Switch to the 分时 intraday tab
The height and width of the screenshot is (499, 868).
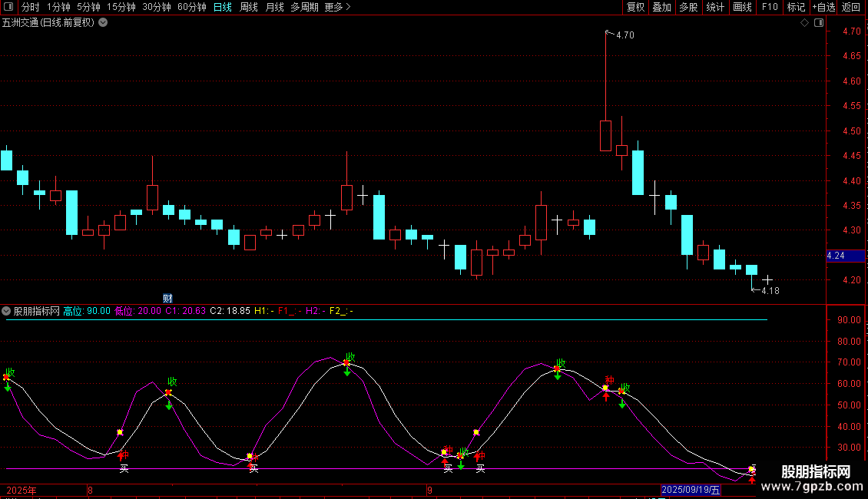coord(30,7)
